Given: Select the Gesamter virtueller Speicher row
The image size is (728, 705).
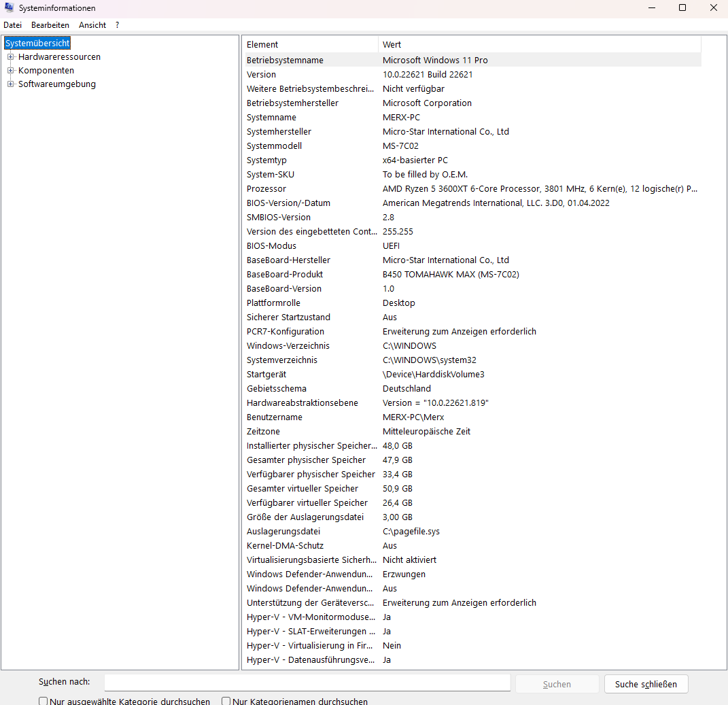Looking at the screenshot, I should tap(472, 489).
